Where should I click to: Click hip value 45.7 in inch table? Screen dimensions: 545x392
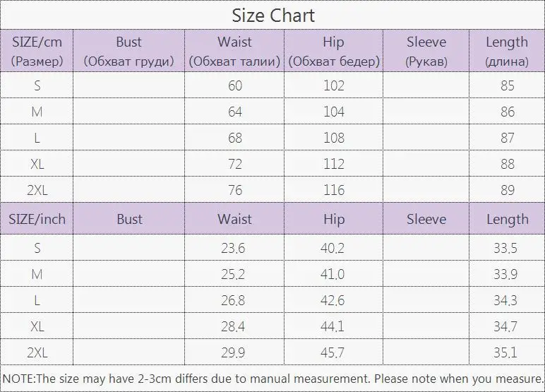333,352
